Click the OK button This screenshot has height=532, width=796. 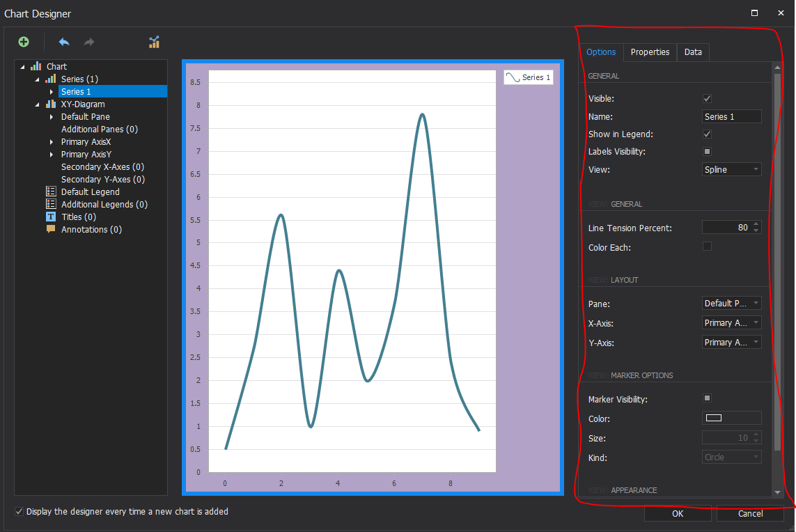[678, 514]
